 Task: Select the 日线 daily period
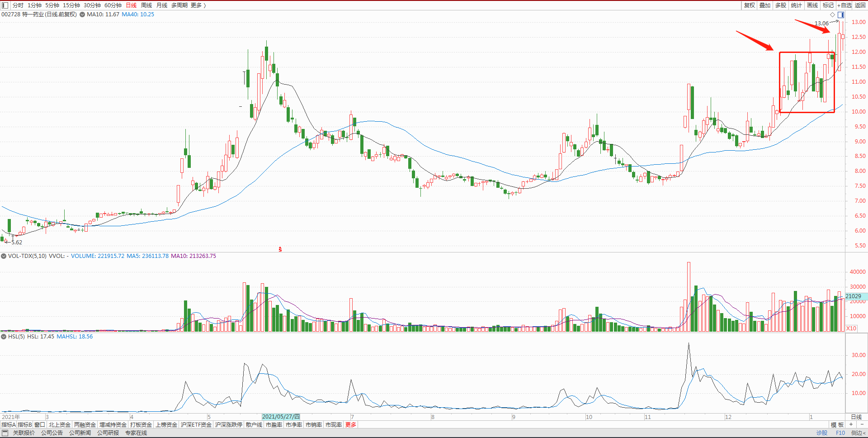[x=131, y=5]
